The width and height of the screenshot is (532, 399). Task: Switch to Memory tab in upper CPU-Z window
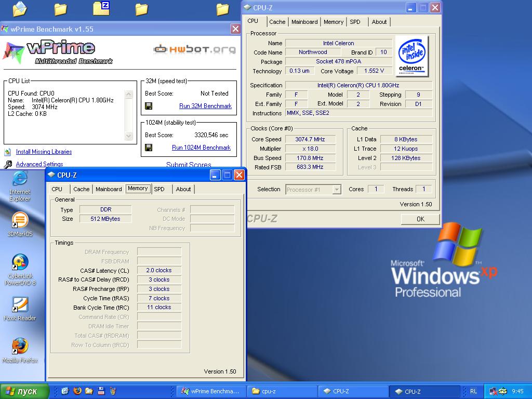[334, 22]
